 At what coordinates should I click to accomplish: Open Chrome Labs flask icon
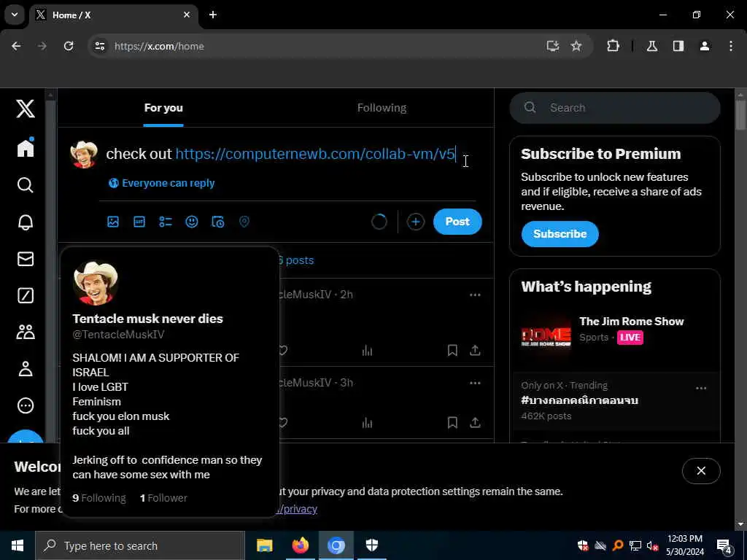click(x=652, y=46)
